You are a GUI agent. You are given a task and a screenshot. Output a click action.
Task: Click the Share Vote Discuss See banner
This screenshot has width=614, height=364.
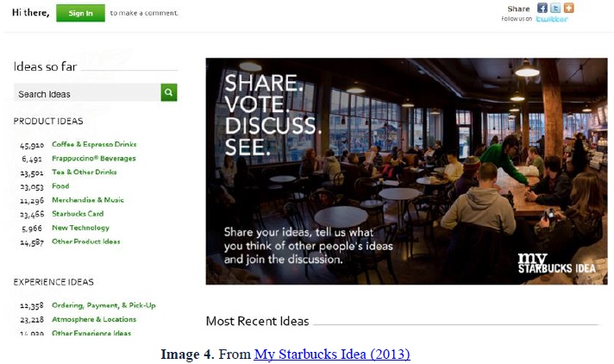coord(406,172)
